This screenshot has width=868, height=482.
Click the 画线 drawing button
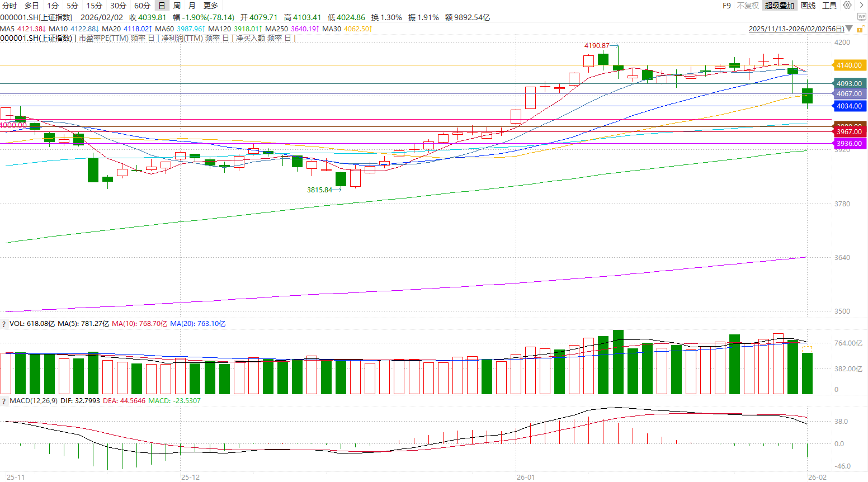click(x=808, y=6)
